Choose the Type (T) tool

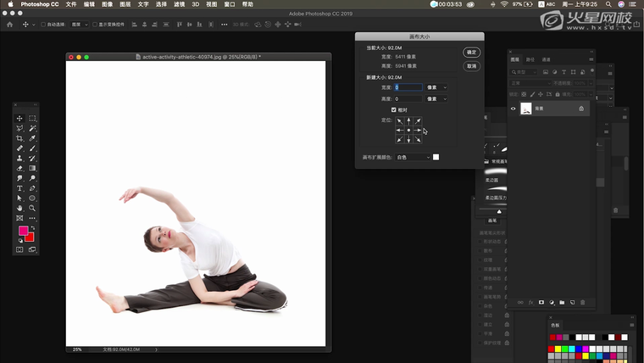(x=19, y=188)
